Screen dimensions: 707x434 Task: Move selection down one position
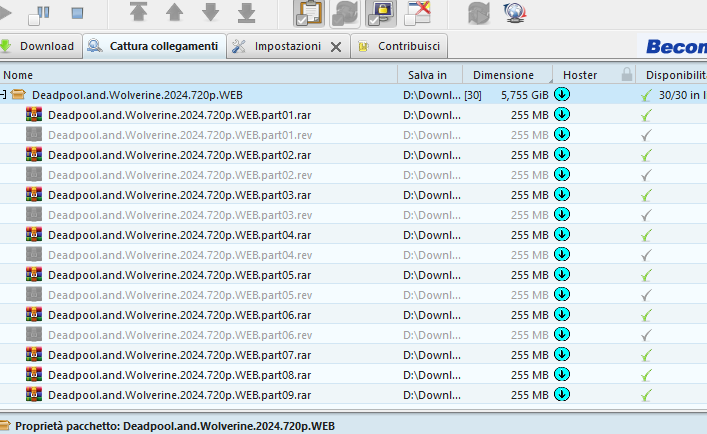click(x=211, y=12)
